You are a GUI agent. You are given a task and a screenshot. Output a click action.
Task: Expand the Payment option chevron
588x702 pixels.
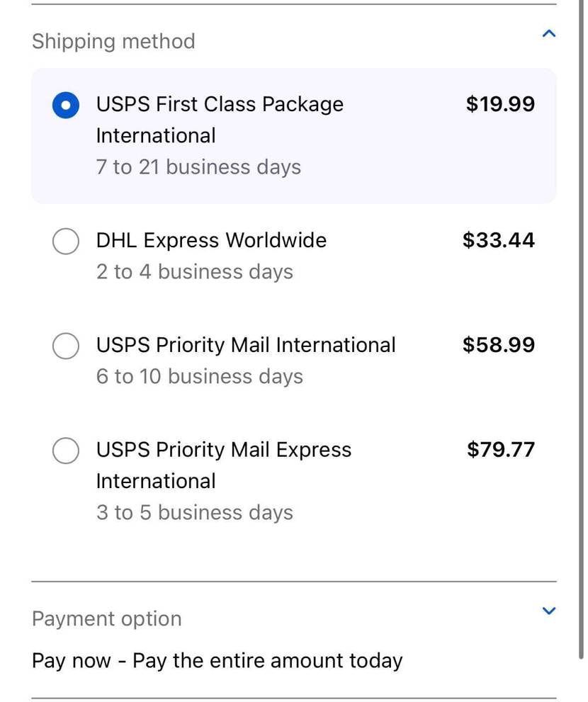tap(548, 611)
